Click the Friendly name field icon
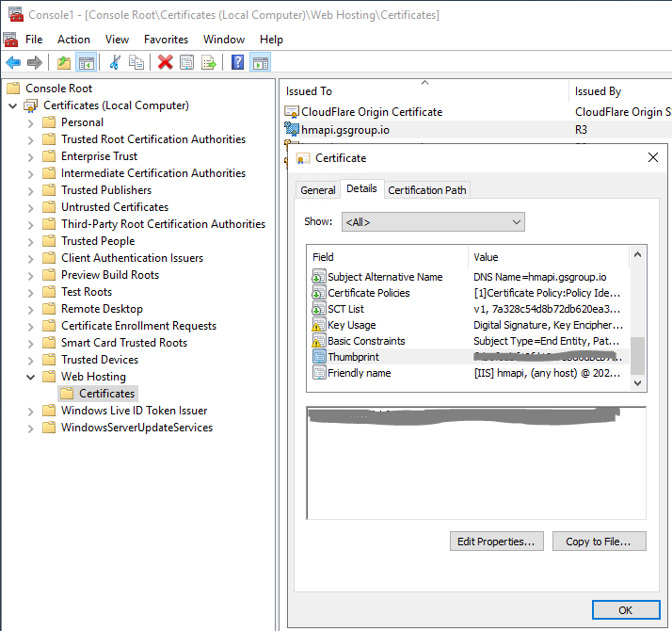Image resolution: width=672 pixels, height=631 pixels. coord(319,373)
